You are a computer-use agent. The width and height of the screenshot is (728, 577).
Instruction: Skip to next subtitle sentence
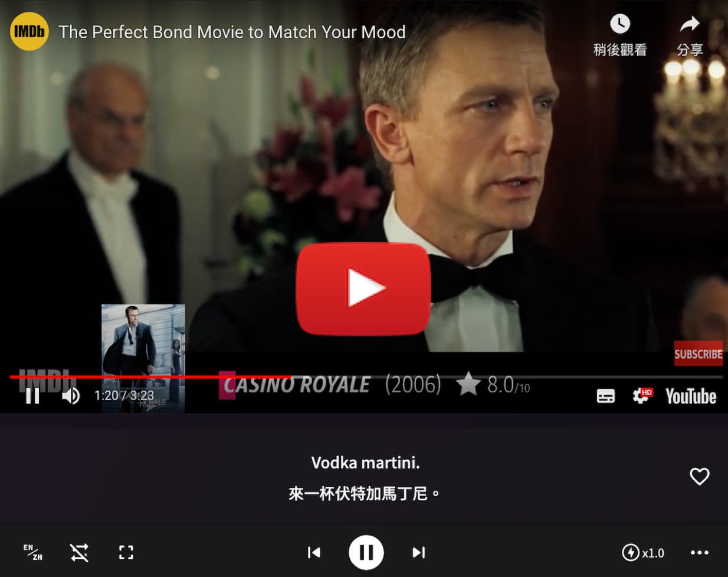[419, 552]
